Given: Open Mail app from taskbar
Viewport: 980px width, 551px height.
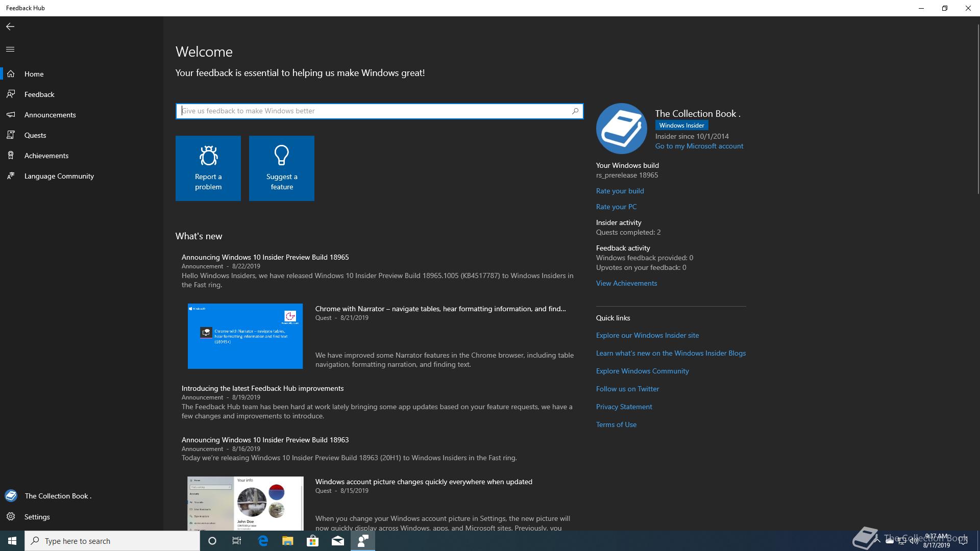Looking at the screenshot, I should click(338, 541).
